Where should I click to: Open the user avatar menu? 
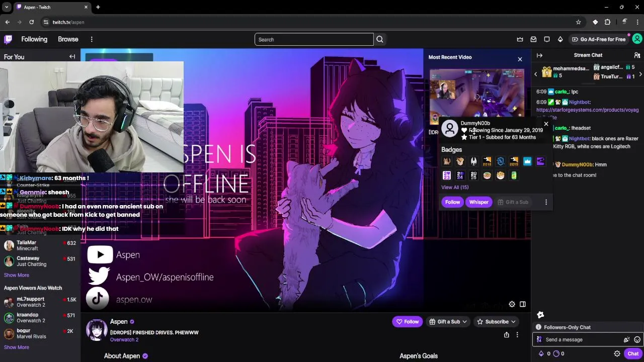(x=637, y=39)
